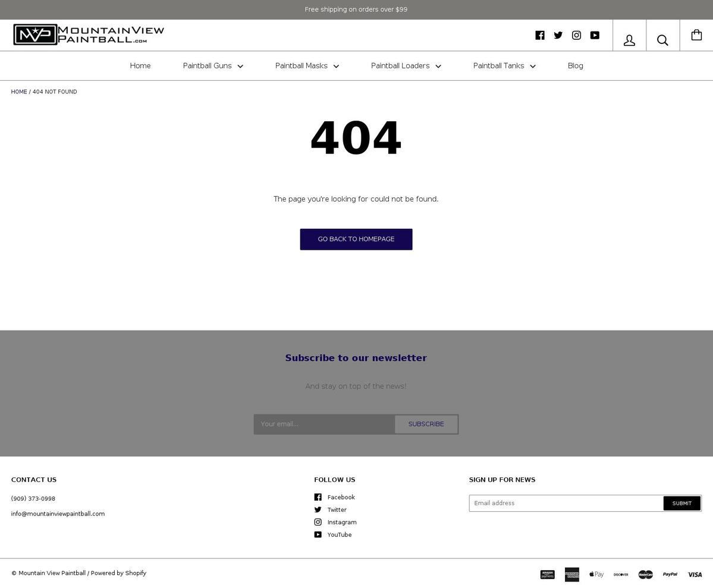Viewport: 713px width, 588px height.
Task: Focus the 'Email address' footer field
Action: click(x=566, y=504)
